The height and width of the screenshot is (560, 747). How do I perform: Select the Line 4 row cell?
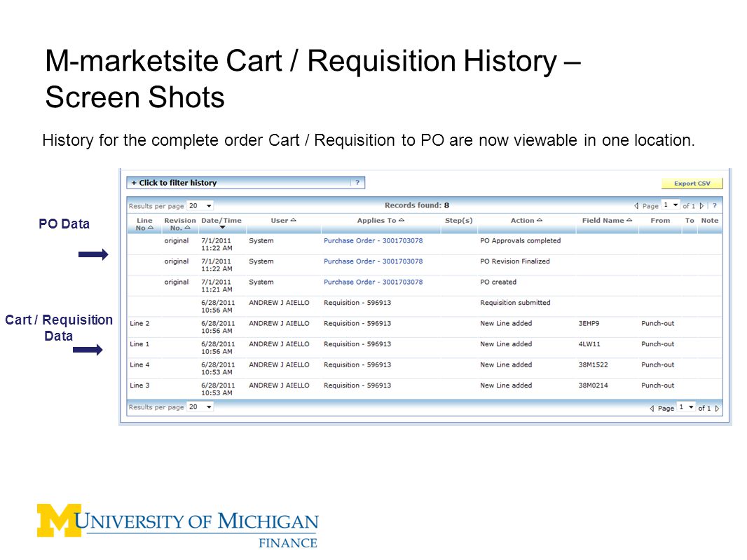139,364
